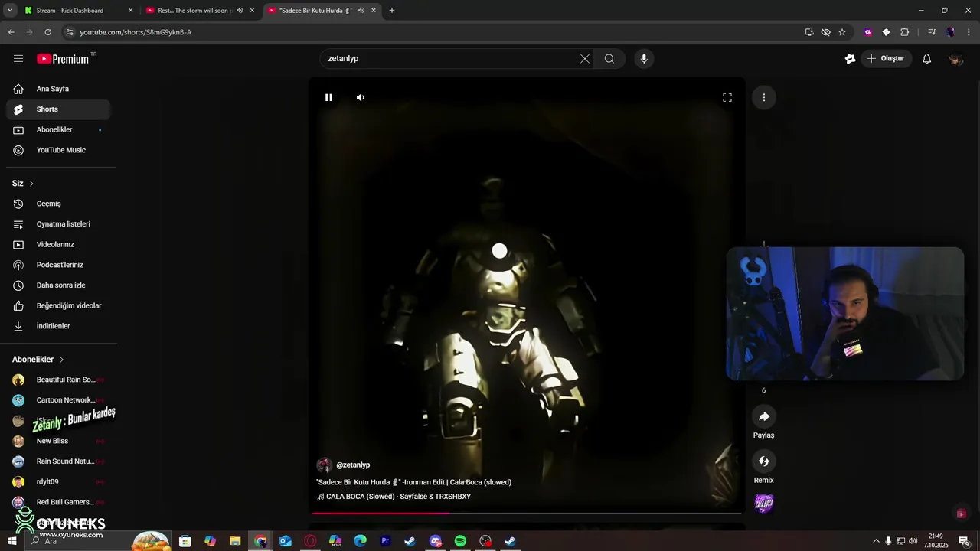The image size is (980, 551).
Task: Open the YouTube hamburger guide menu
Action: coord(18,58)
